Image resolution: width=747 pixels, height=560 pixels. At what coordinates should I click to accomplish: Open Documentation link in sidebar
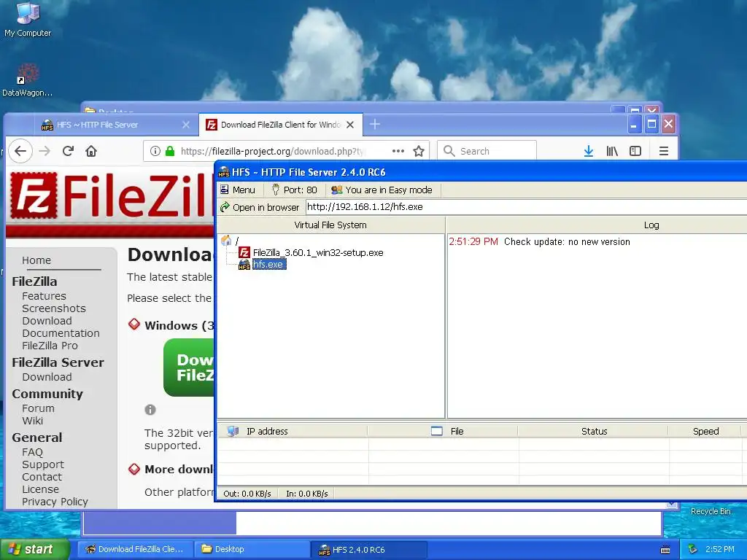[61, 333]
